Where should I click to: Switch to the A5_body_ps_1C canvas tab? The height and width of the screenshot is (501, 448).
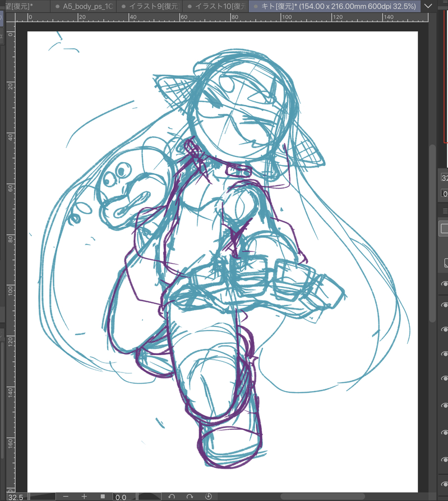click(84, 6)
